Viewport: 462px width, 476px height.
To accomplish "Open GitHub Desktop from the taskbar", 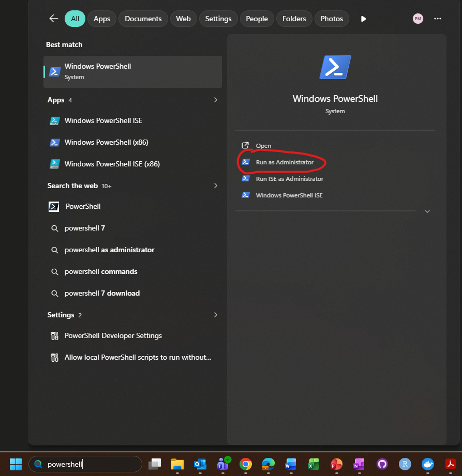I will coord(382,464).
